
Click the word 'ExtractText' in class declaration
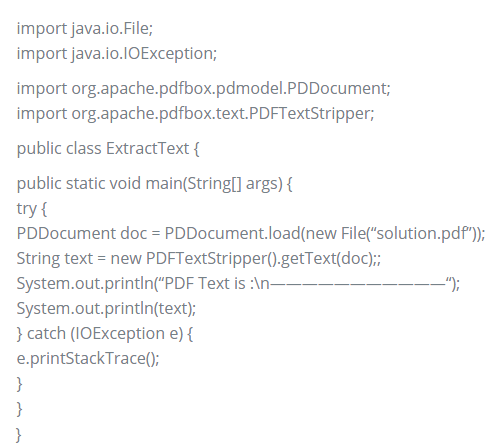coord(147,149)
